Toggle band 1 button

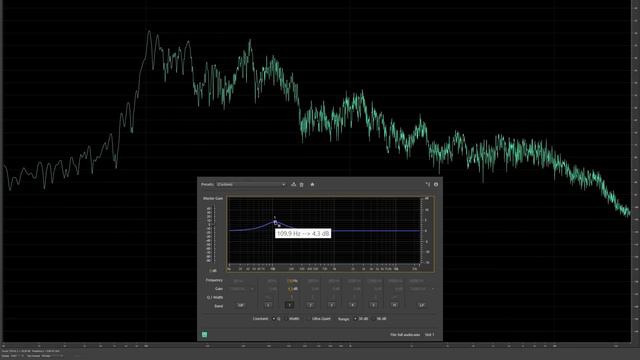289,305
